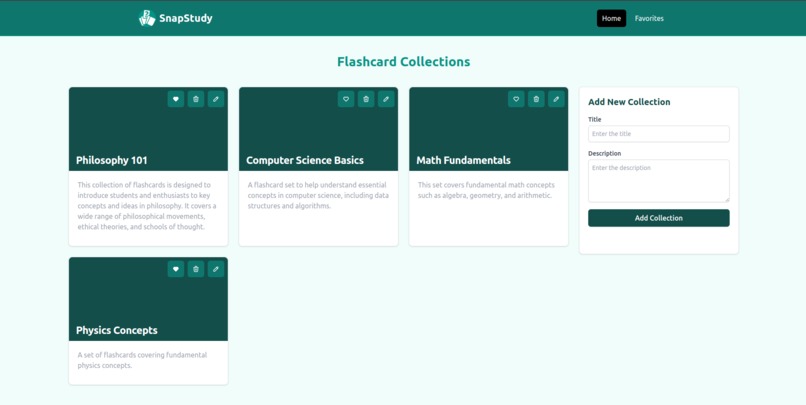Click the Flashcard Collections heading
This screenshot has width=806, height=405.
[404, 62]
